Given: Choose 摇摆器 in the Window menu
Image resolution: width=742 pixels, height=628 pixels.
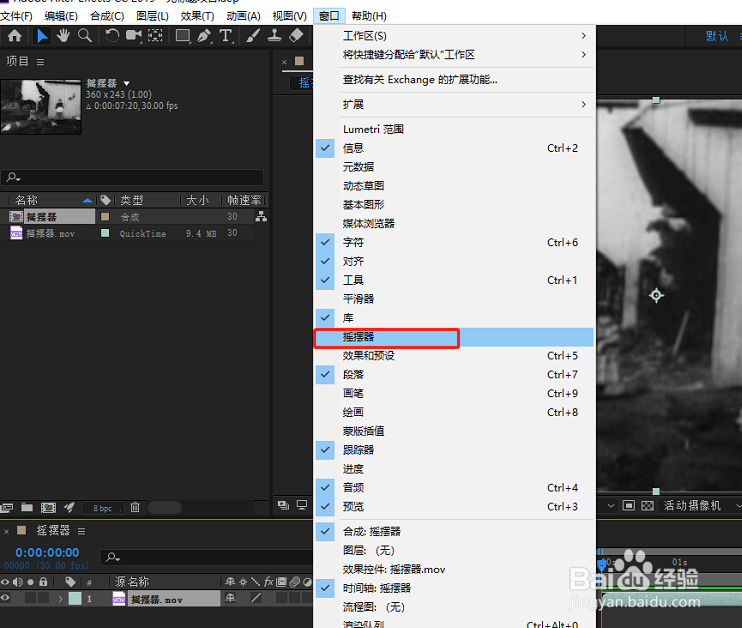Looking at the screenshot, I should tap(454, 337).
